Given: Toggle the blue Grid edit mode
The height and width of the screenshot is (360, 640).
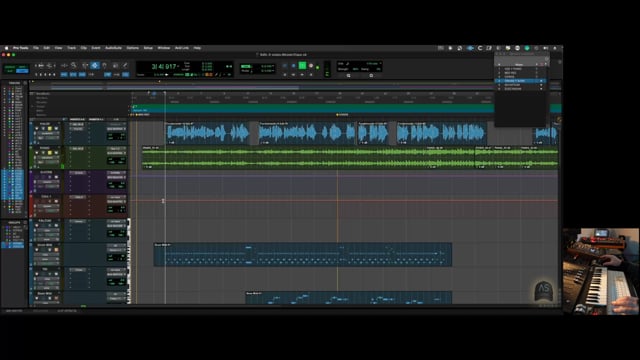Looking at the screenshot, I should 22,71.
